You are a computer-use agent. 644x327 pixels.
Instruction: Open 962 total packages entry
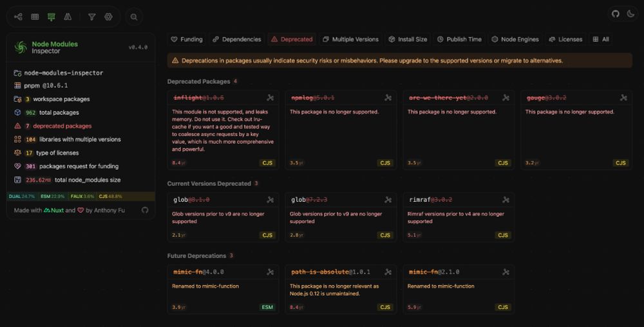pyautogui.click(x=46, y=113)
